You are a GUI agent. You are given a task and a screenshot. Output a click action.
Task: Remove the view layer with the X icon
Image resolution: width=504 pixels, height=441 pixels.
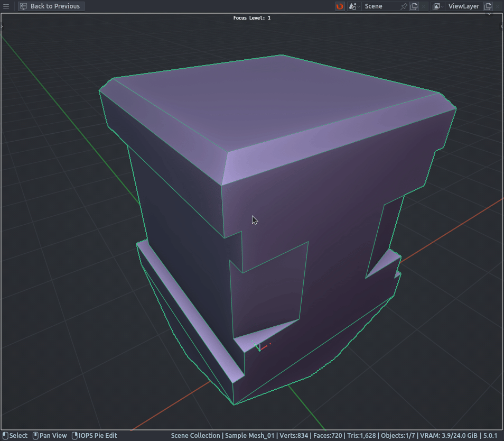tap(498, 6)
